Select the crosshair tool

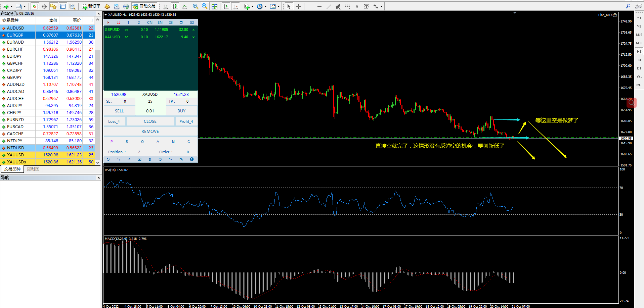pos(298,6)
